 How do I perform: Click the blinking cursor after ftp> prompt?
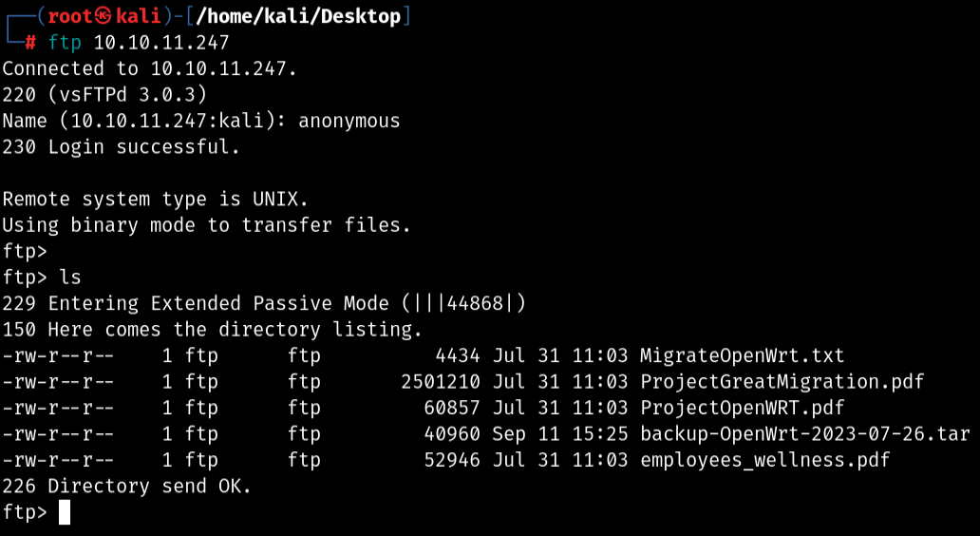point(65,512)
